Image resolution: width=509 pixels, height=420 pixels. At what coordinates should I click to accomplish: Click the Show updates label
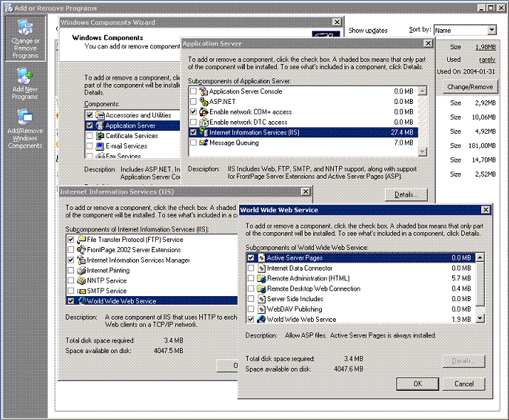coord(368,31)
